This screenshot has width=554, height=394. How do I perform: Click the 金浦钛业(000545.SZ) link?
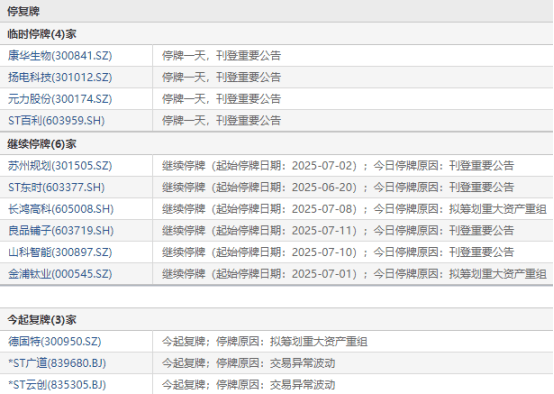pyautogui.click(x=60, y=274)
